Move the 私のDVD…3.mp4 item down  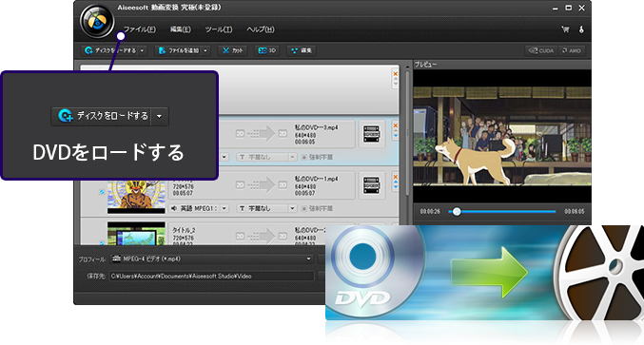click(396, 135)
